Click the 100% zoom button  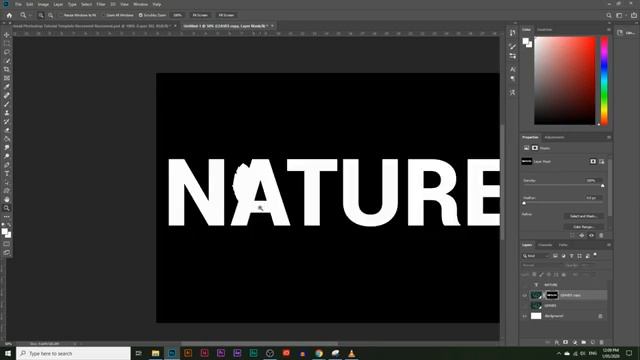[x=178, y=15]
